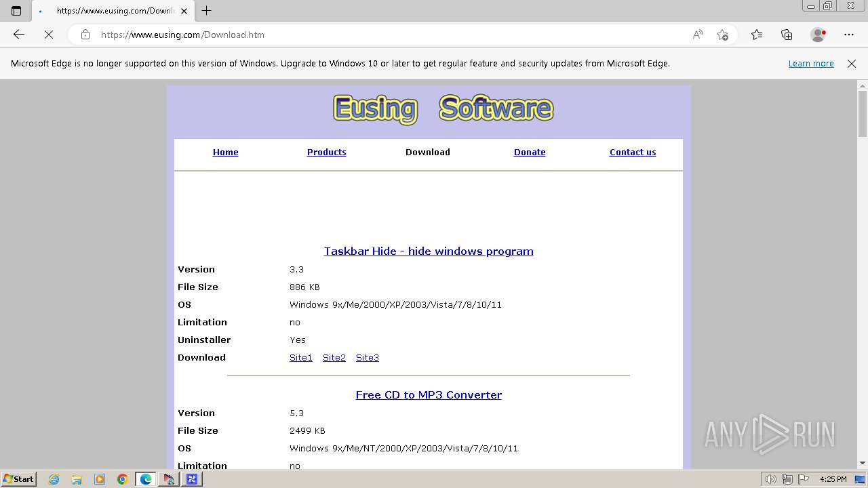Open the network tray icon
This screenshot has width=868, height=488.
pos(787,479)
